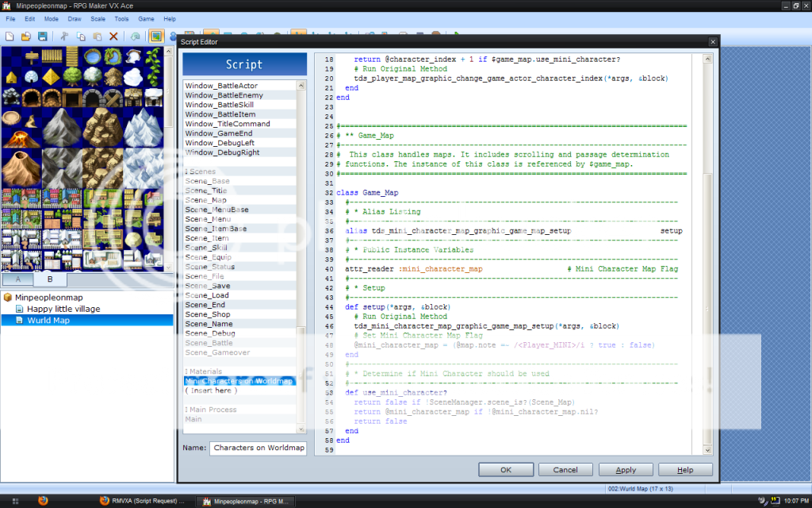Click the Copy icon in the toolbar
The width and height of the screenshot is (812, 508).
coord(81,37)
